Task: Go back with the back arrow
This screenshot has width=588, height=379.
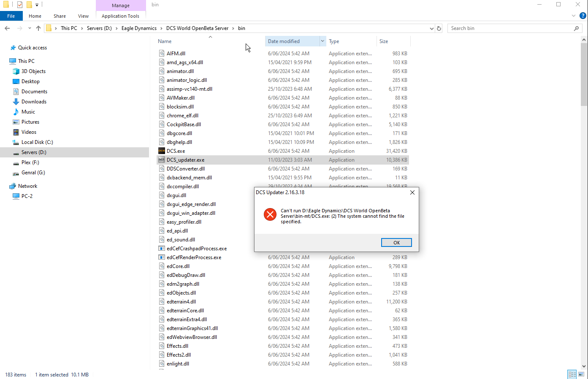Action: pyautogui.click(x=7, y=28)
